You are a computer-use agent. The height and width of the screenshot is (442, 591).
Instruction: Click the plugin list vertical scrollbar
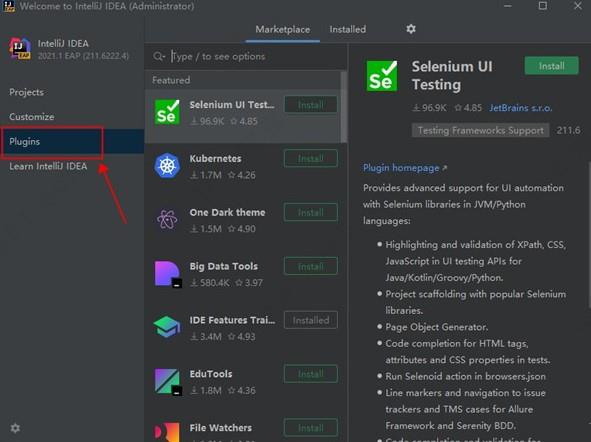tap(344, 107)
